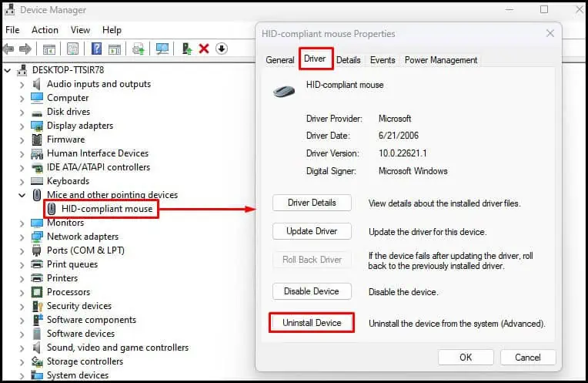Click the Ports (COM & LPT) plug icon
The image size is (588, 383).
(x=37, y=250)
